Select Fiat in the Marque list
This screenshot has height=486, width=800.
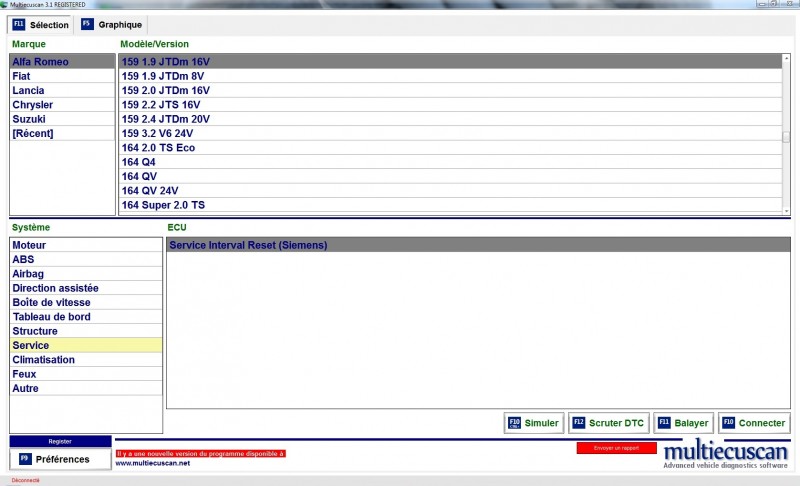(21, 76)
